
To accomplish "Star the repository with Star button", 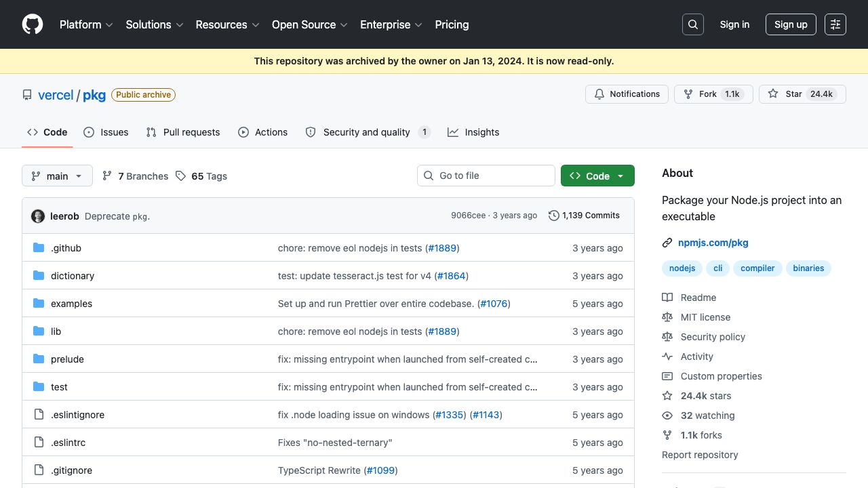I will coord(802,94).
